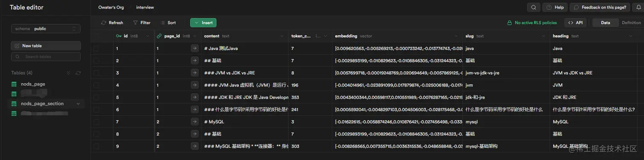Open the Filter options
Screen dimensions: 644x160
(x=141, y=23)
